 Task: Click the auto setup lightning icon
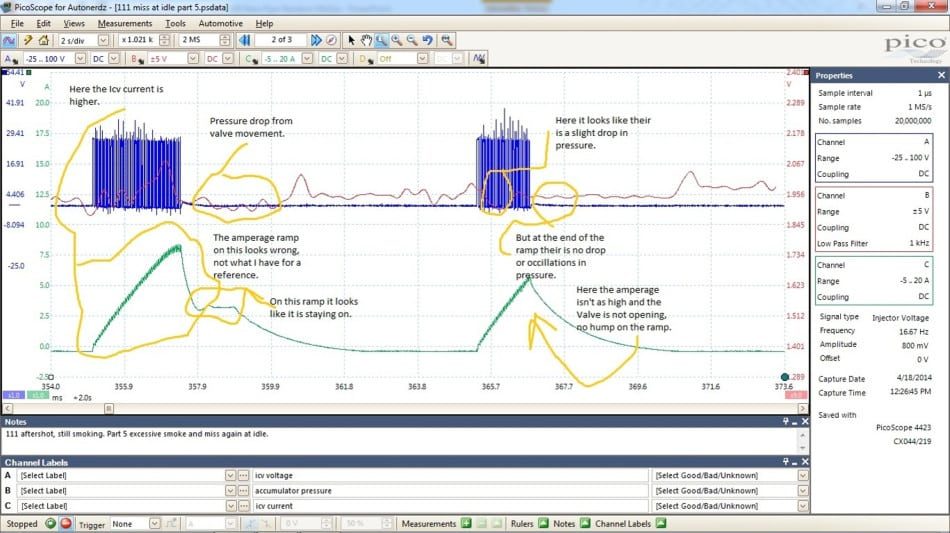tap(28, 41)
